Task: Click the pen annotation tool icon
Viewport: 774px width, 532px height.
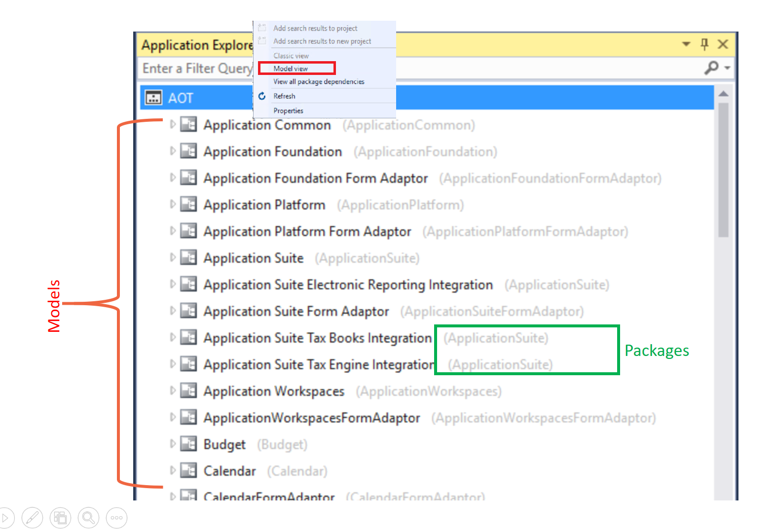Action: click(32, 518)
